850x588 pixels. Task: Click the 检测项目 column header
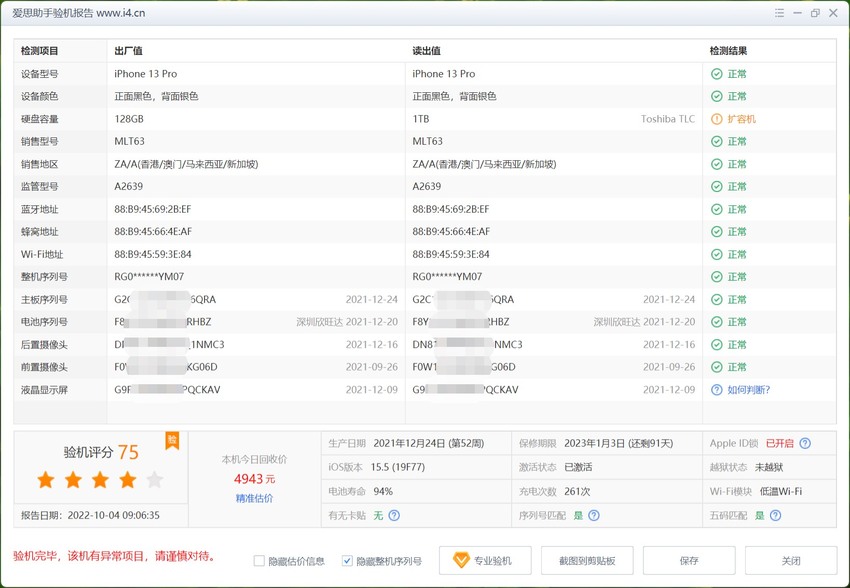(x=40, y=51)
